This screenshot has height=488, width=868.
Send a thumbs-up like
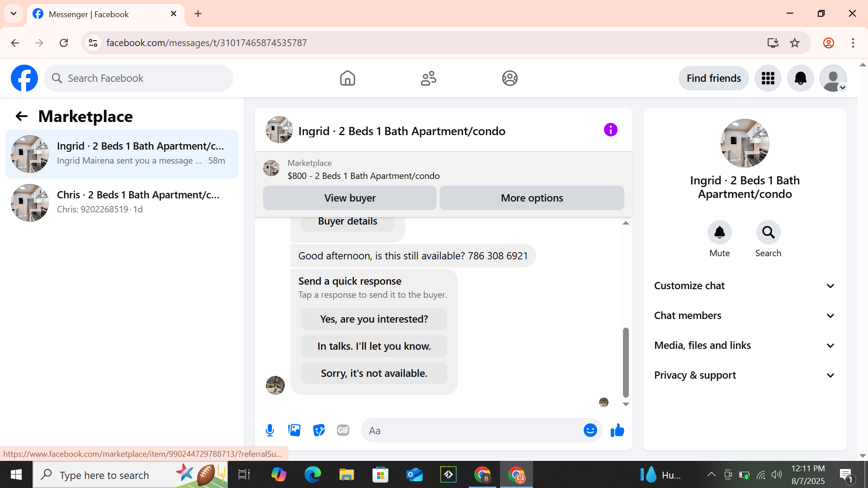617,430
